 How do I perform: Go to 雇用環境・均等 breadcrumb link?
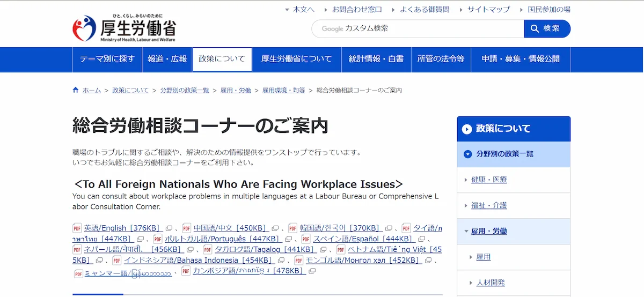point(283,90)
